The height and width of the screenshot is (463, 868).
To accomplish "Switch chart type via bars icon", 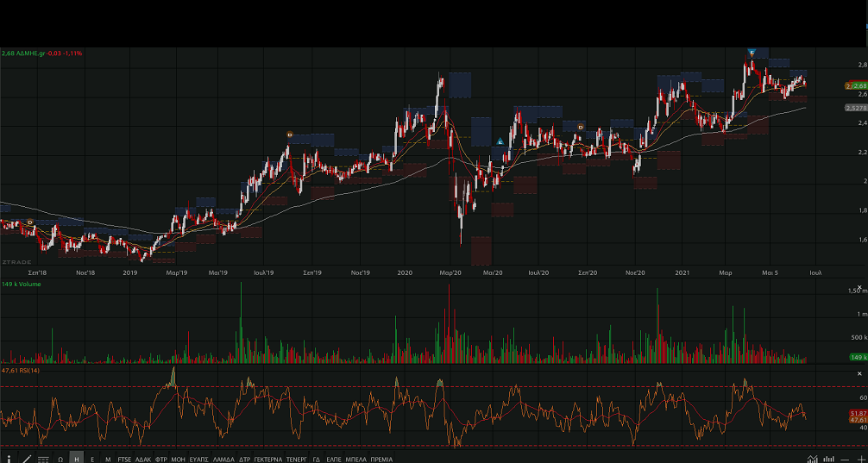I will [829, 458].
